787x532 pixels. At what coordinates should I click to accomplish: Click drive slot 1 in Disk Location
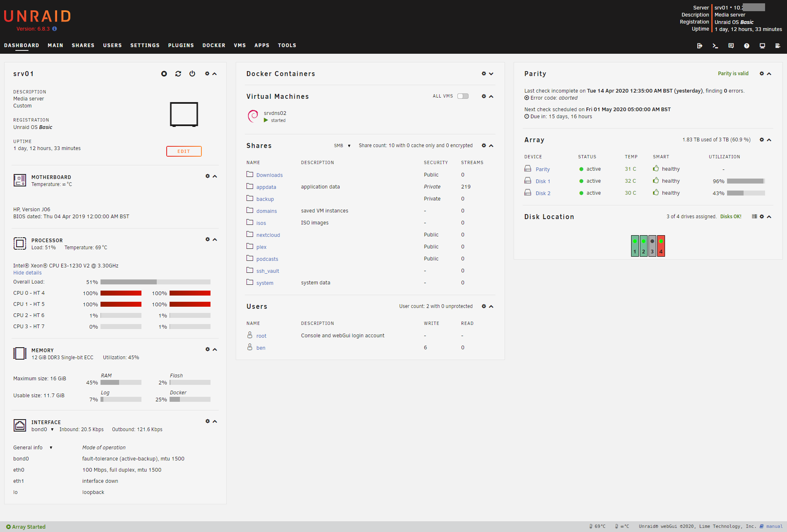tap(635, 246)
